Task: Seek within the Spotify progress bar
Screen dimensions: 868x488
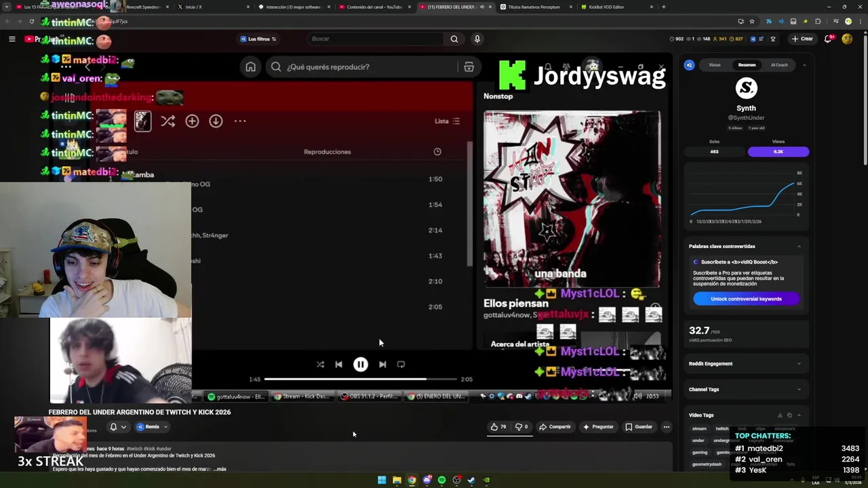Action: (361, 380)
